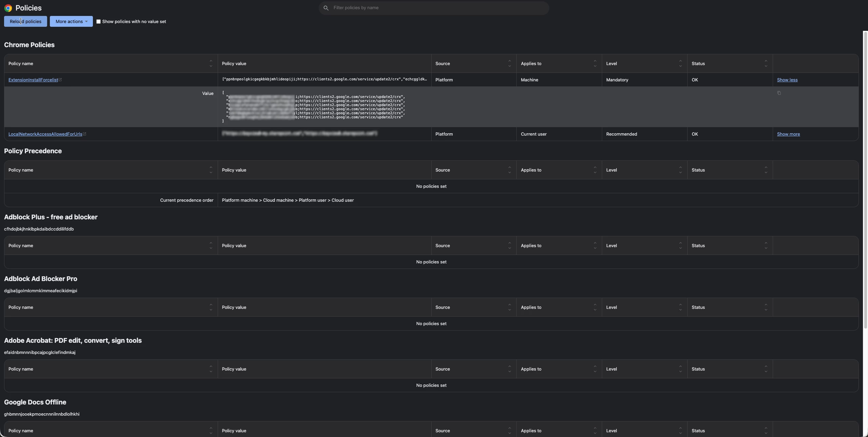Click Source column sort arrows in Chrome Policies

point(509,63)
